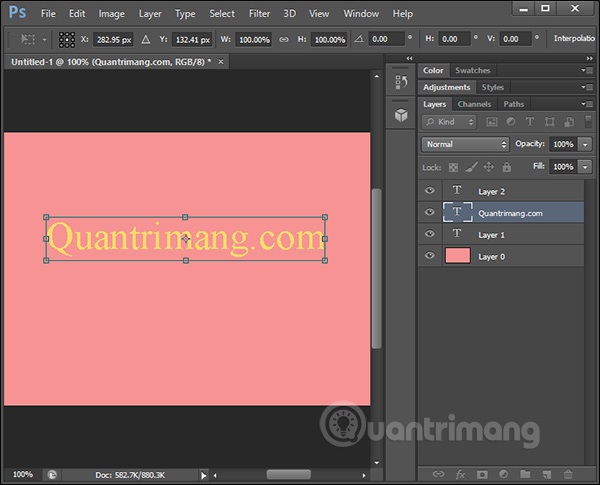Click the Layer 0 pink thumbnail
The width and height of the screenshot is (600, 485).
(x=457, y=256)
